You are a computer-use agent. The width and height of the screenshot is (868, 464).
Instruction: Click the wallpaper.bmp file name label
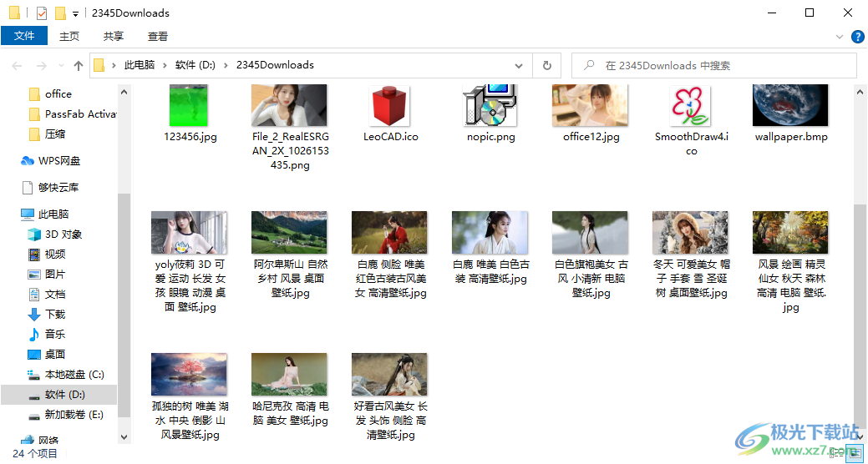tap(791, 137)
